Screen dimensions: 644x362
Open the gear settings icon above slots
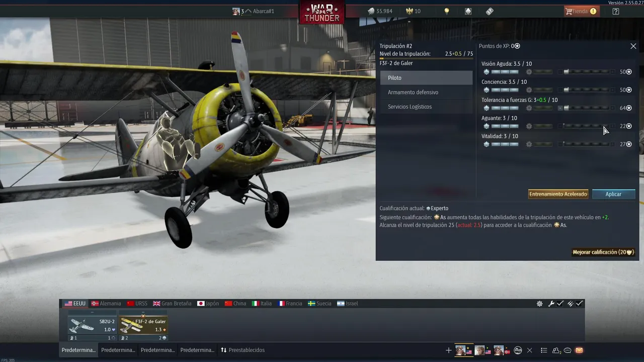click(x=539, y=304)
